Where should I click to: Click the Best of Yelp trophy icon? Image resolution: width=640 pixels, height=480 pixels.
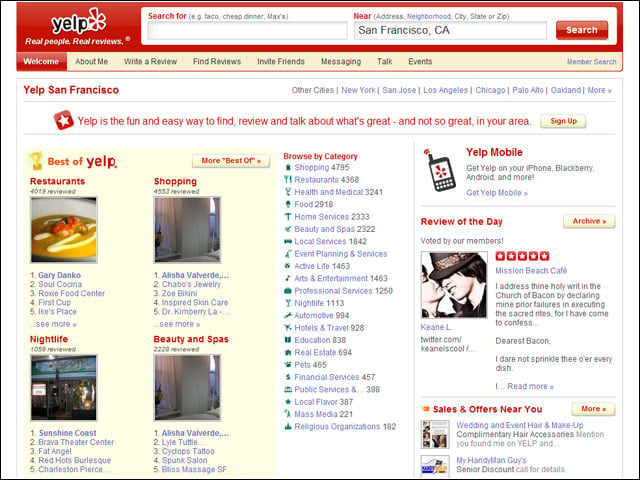(x=36, y=160)
